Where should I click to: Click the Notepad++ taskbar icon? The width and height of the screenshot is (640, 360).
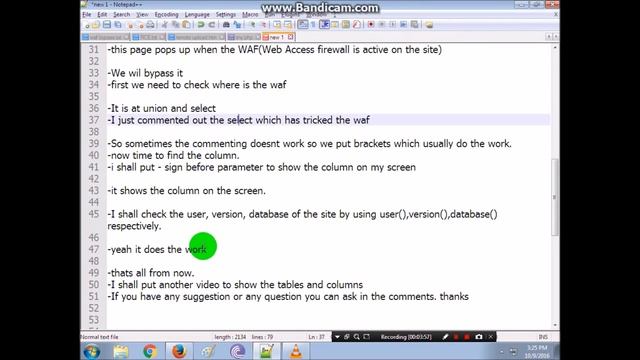pos(267,351)
